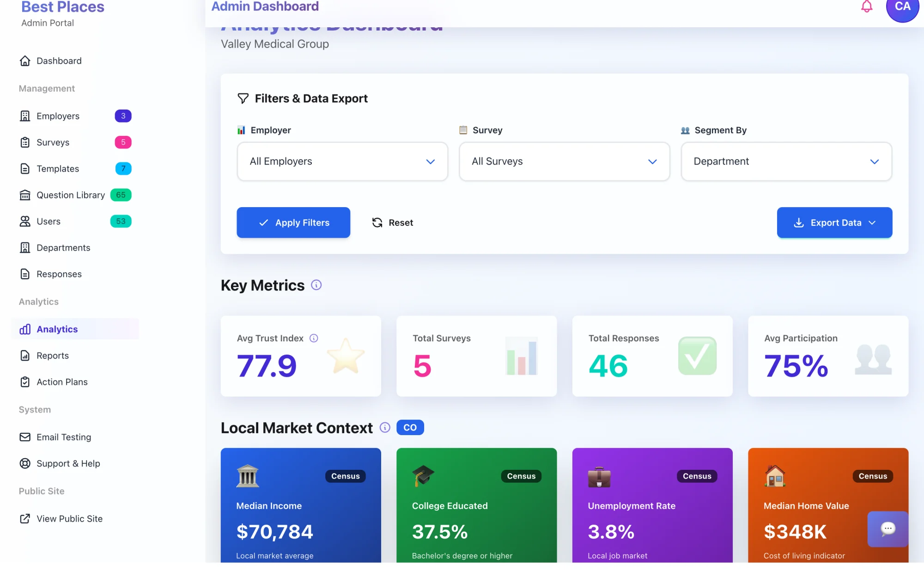Click the Employers building icon

[25, 116]
